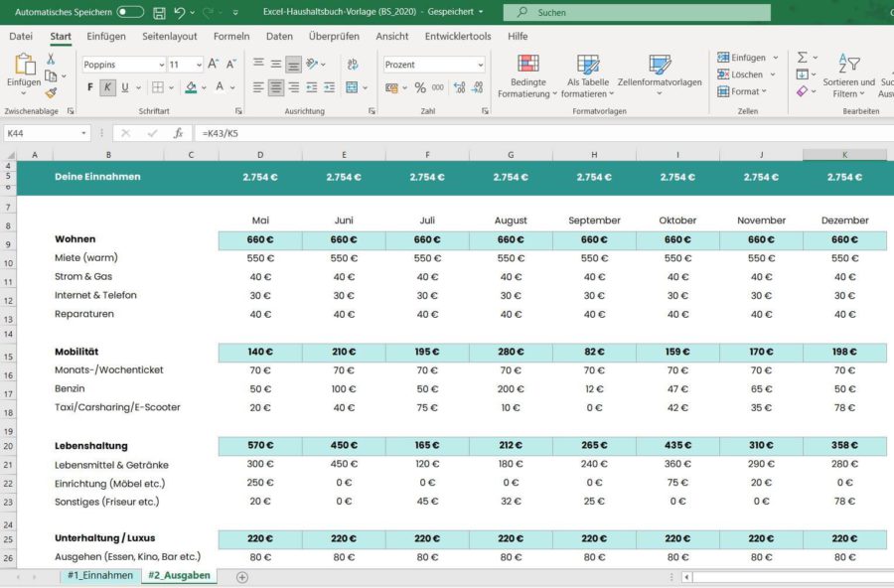Click the copy icon
Screen dimensions: 894x588
coord(51,75)
